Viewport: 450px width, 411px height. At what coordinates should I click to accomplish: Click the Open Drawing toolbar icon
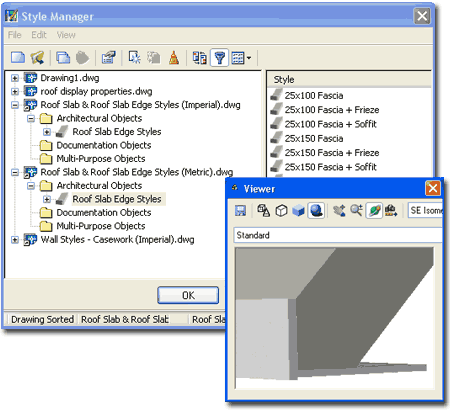37,58
